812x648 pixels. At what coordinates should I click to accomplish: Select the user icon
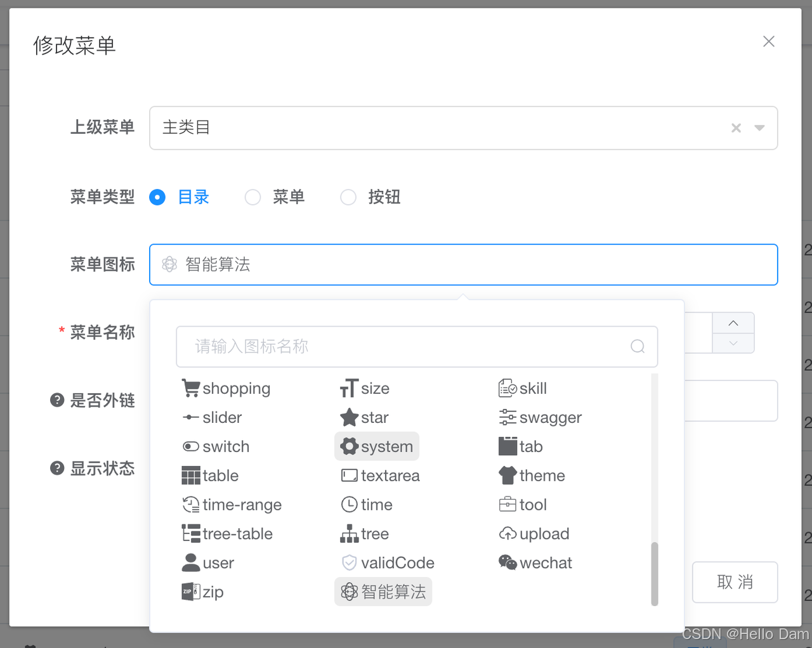[x=207, y=562]
